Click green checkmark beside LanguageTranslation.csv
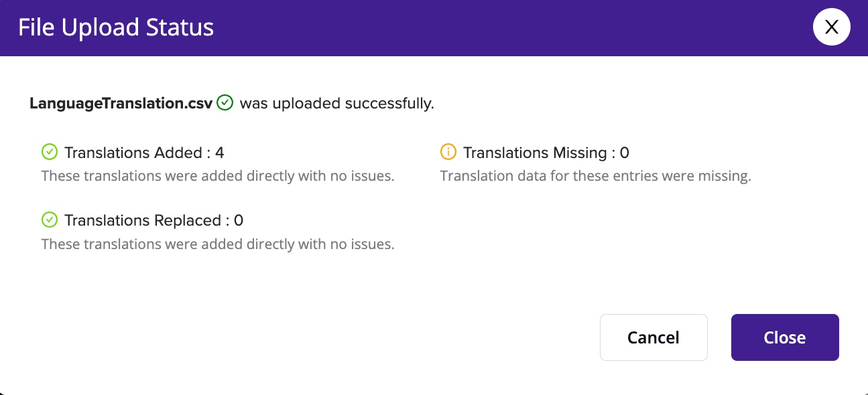868x395 pixels. click(225, 103)
